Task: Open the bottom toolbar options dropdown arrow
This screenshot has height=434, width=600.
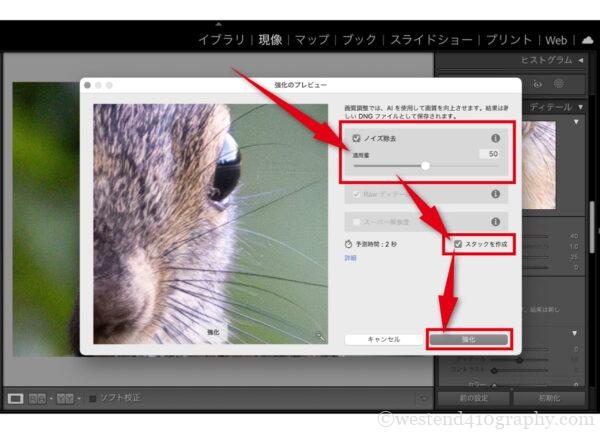Action: pos(424,398)
